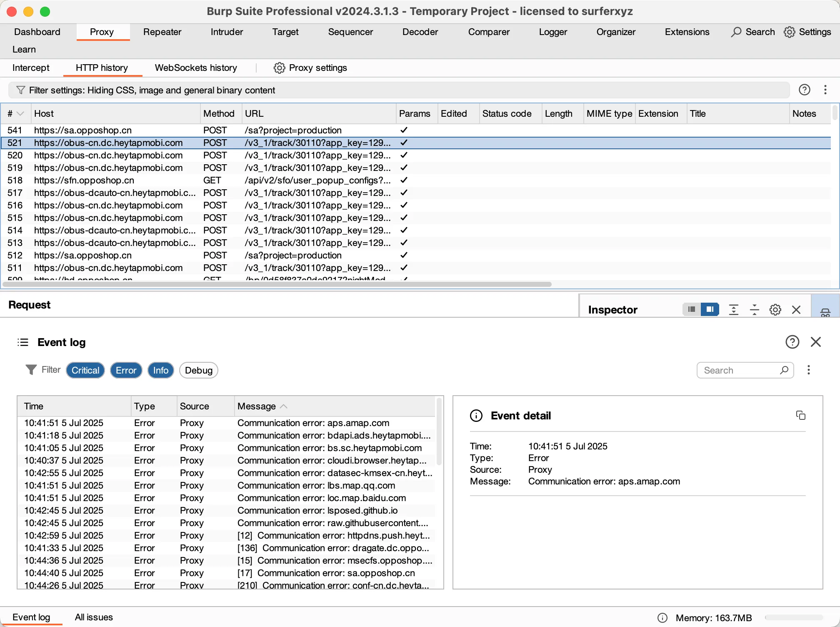Switch to All issues tab at bottom
The height and width of the screenshot is (627, 840).
[x=94, y=617]
